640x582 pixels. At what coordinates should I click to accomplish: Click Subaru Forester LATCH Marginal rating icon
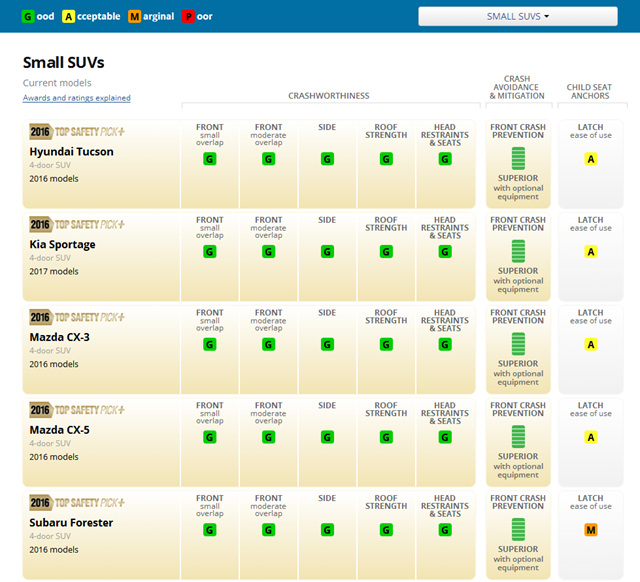tap(591, 530)
